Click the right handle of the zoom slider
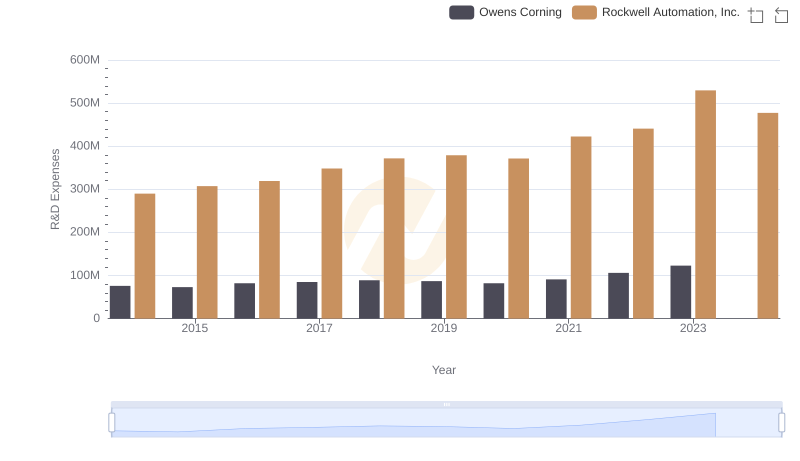The image size is (800, 461). pos(781,422)
